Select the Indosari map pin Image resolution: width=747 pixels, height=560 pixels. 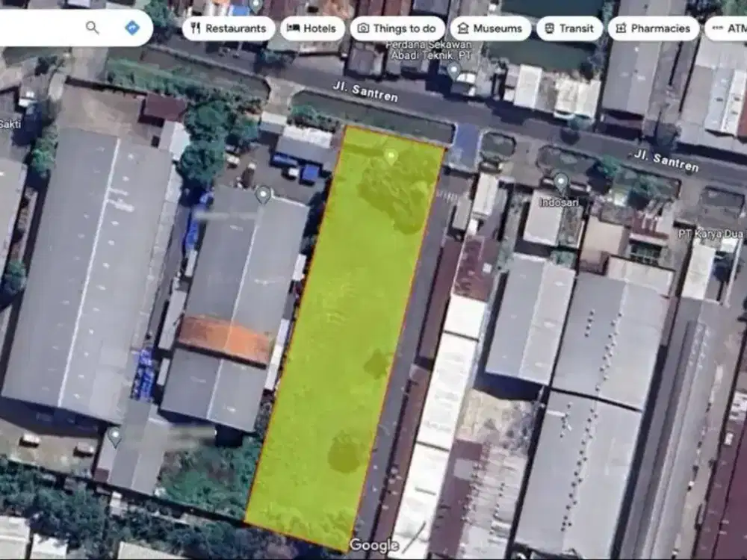pyautogui.click(x=561, y=181)
